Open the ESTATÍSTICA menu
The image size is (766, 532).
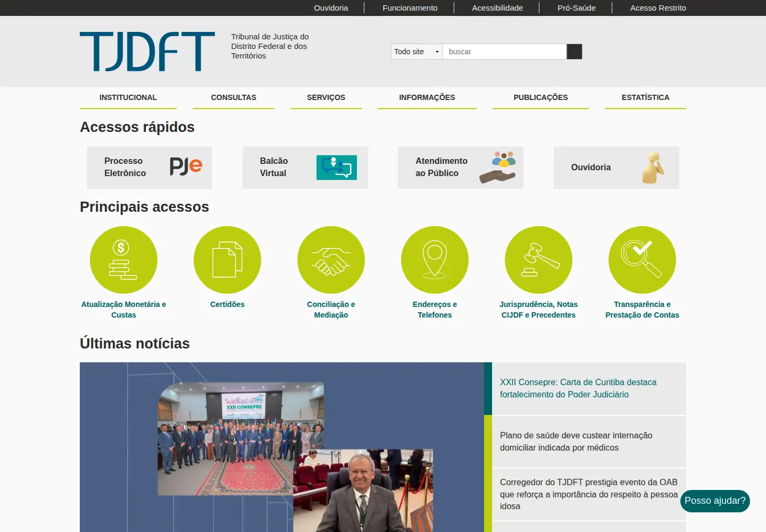(645, 97)
